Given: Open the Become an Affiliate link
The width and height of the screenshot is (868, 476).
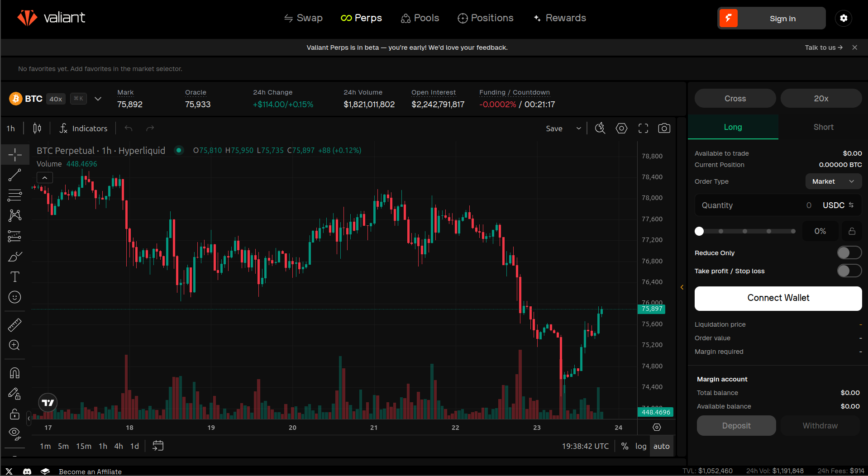Looking at the screenshot, I should point(90,471).
